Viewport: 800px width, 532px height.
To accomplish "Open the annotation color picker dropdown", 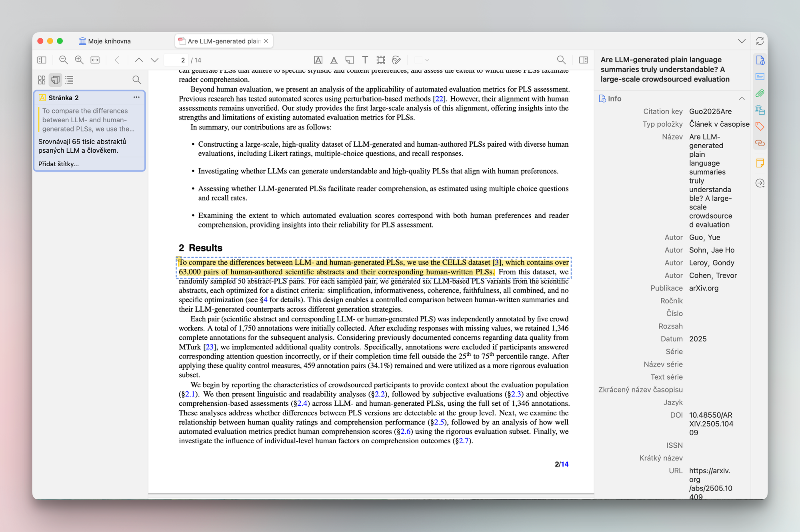I will pyautogui.click(x=422, y=60).
